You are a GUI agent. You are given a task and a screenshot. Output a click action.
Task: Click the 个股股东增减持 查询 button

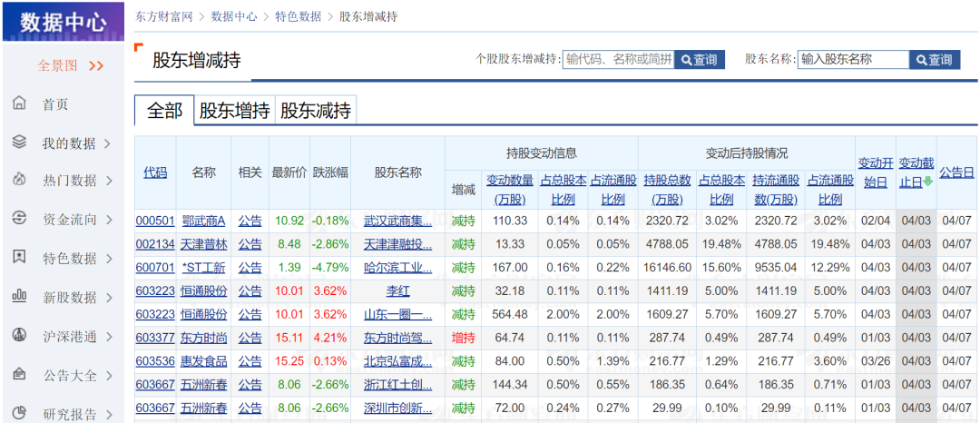(x=700, y=60)
